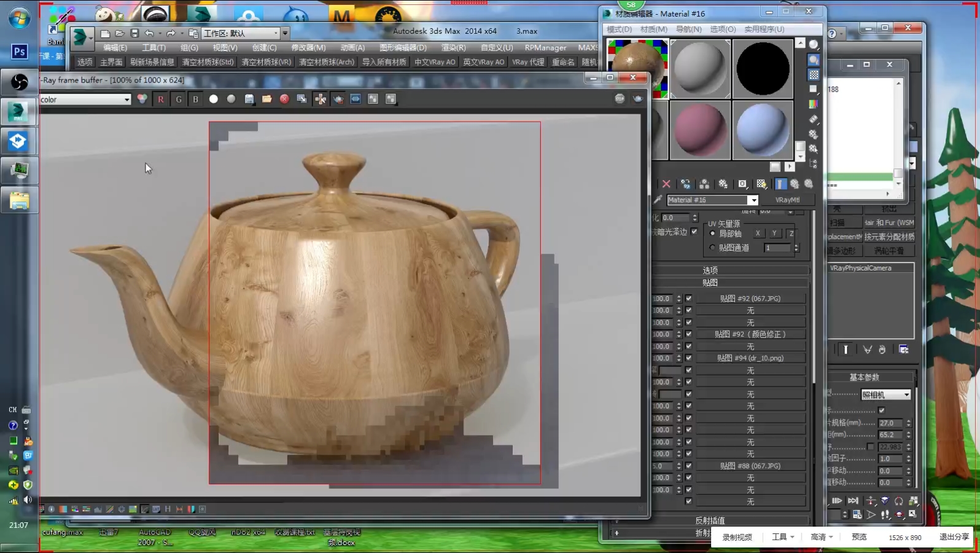The image size is (980, 553).
Task: Enable track mouse while rendering in frame buffer
Action: click(321, 99)
